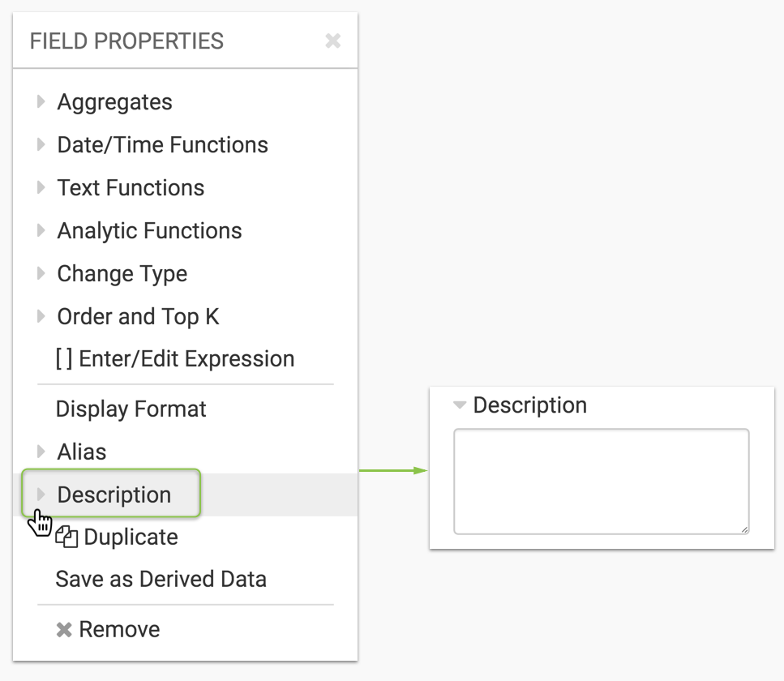This screenshot has width=784, height=681.
Task: Click the Remove label to delete the field
Action: pyautogui.click(x=119, y=630)
